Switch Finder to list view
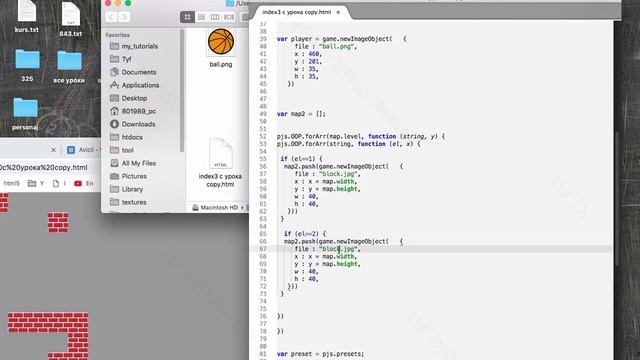Viewport: 640px width, 360px height. click(x=201, y=17)
